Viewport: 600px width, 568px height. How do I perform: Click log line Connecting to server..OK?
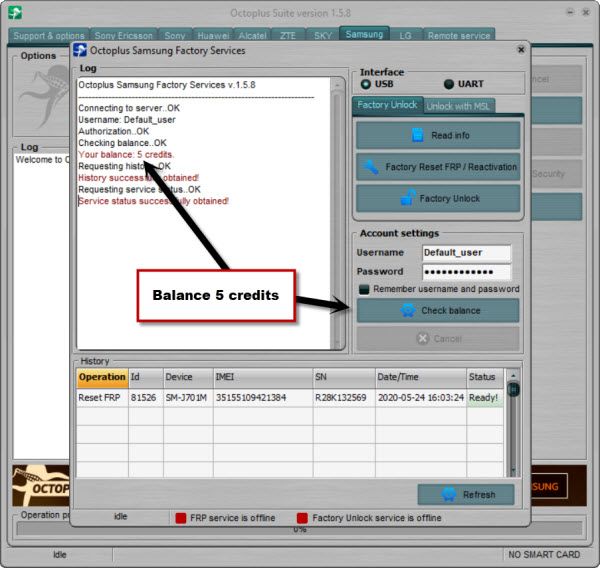[x=129, y=108]
